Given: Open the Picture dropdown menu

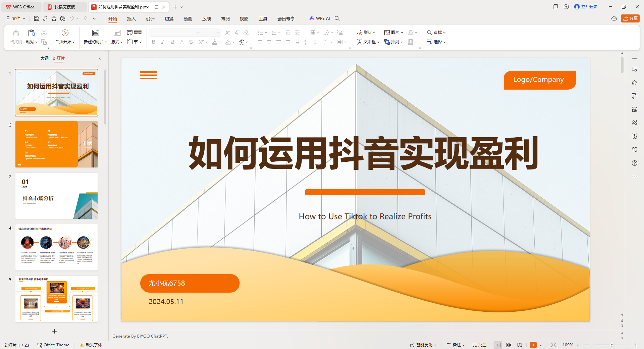Looking at the screenshot, I should (393, 33).
